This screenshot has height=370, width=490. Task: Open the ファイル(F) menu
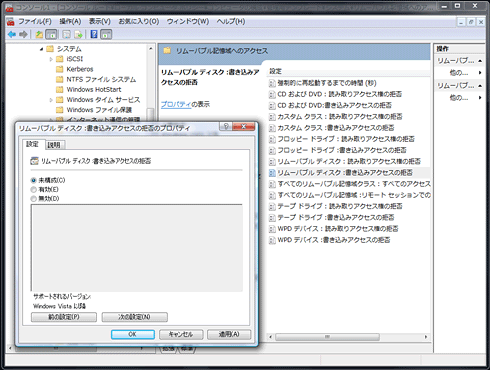[x=35, y=22]
